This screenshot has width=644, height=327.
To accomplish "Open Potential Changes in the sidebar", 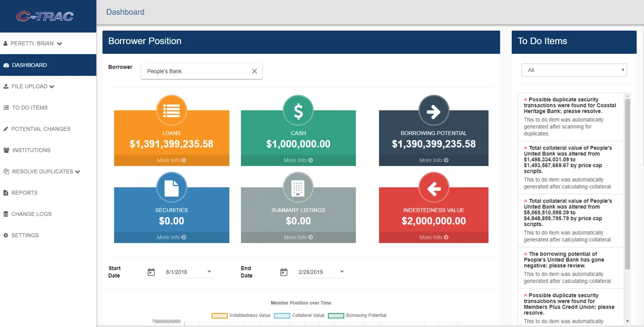I will pos(48,129).
